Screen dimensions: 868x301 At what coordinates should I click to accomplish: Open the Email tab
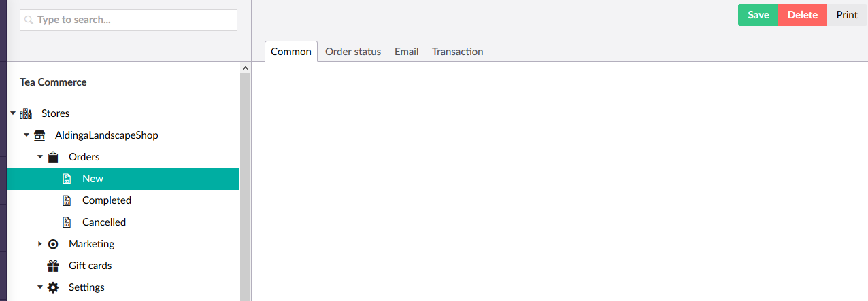[x=406, y=52]
